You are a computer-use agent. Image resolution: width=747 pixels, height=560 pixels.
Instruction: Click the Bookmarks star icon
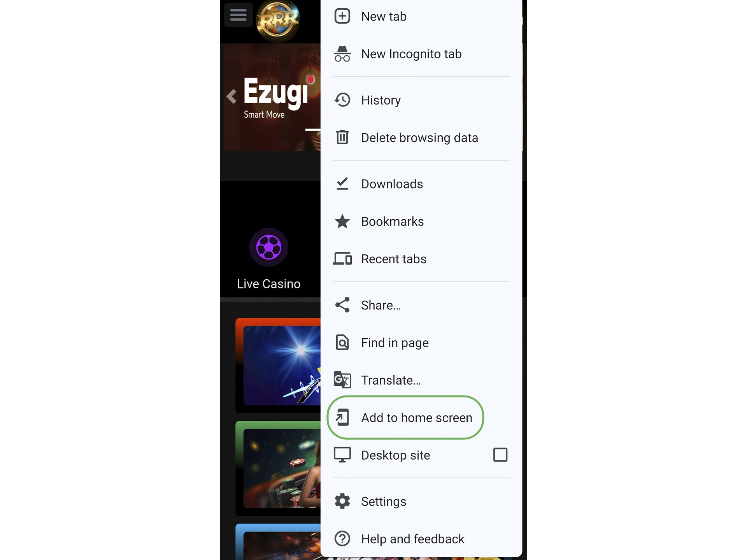(x=343, y=221)
